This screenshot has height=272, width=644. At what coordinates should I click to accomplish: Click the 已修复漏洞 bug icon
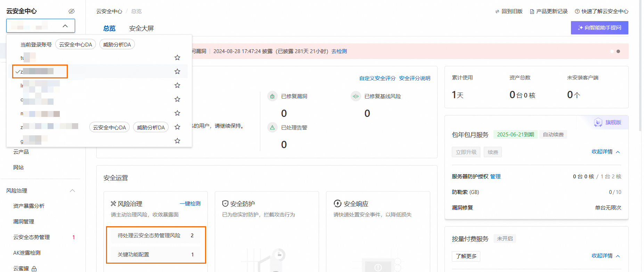tap(272, 96)
